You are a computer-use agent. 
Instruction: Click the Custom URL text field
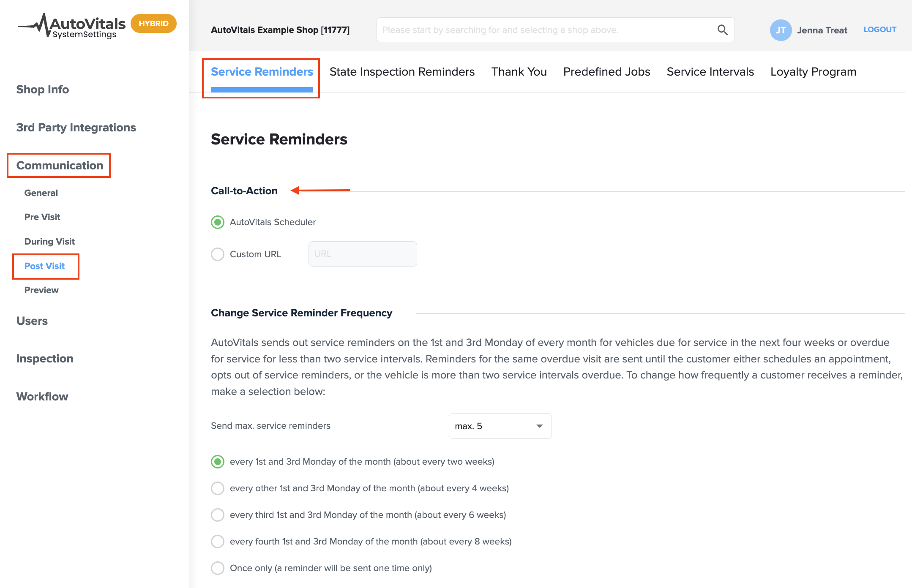tap(363, 254)
